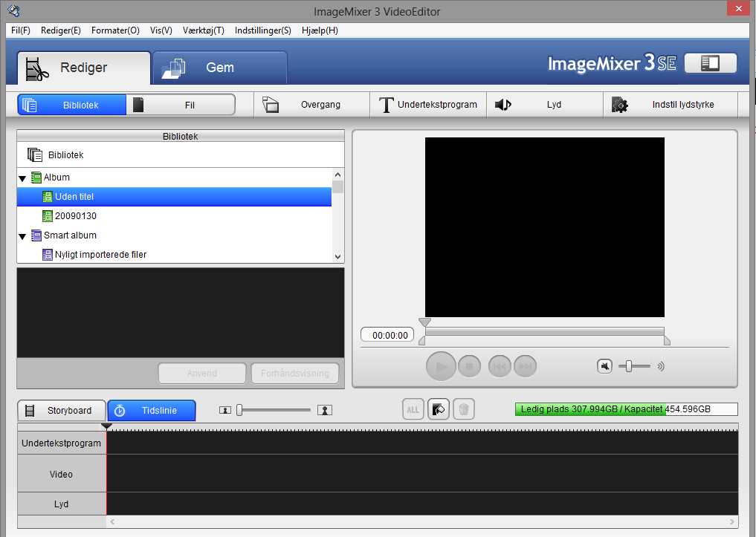Click timeline scroll right arrow
756x537 pixels.
tap(732, 521)
